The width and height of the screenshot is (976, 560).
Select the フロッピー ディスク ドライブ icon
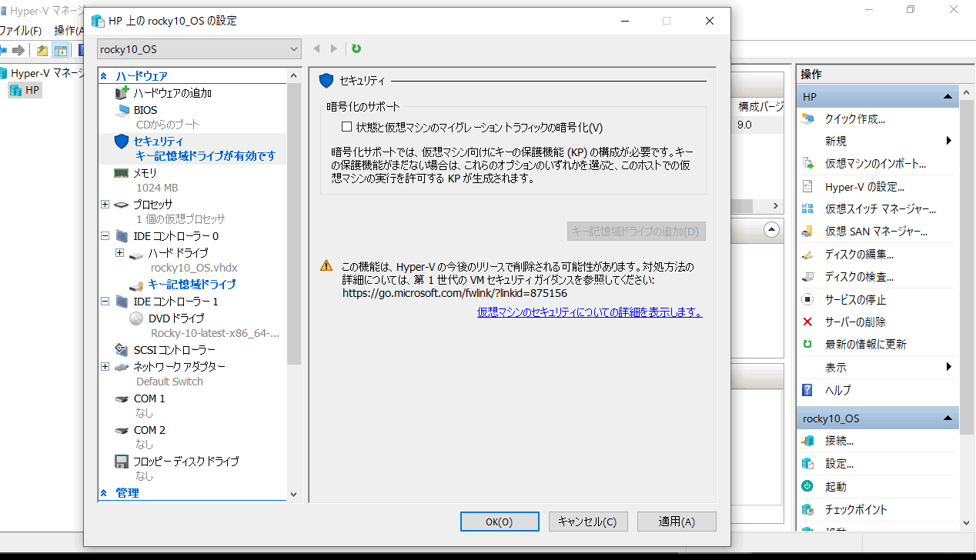click(121, 462)
